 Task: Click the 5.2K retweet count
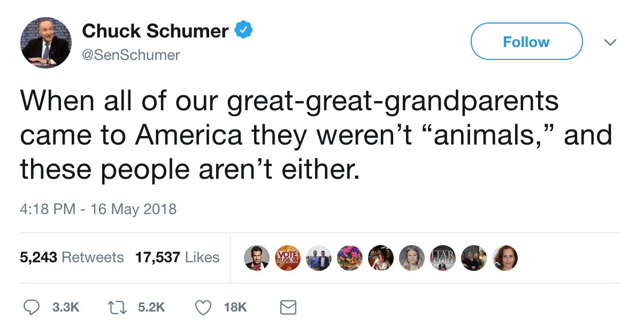point(151,307)
